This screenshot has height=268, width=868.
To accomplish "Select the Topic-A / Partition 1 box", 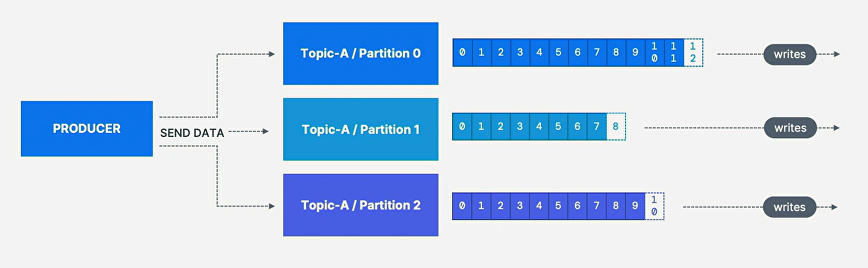I will point(360,130).
